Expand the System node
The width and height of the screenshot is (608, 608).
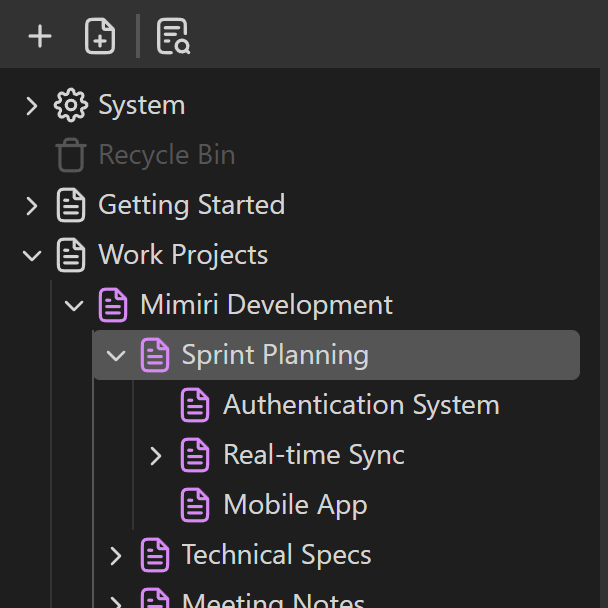tap(32, 106)
